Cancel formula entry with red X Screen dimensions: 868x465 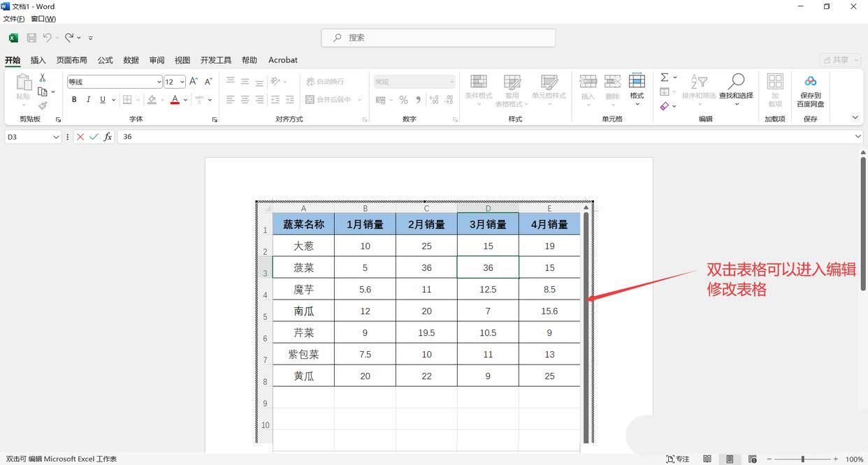[x=80, y=137]
